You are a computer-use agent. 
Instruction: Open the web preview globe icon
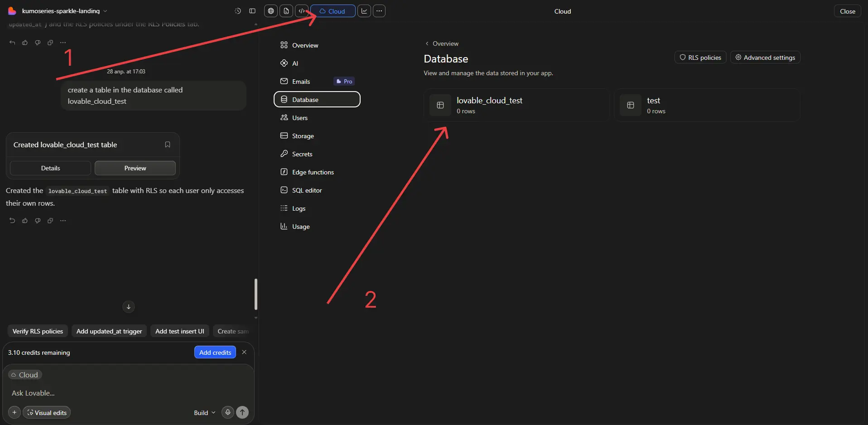271,11
